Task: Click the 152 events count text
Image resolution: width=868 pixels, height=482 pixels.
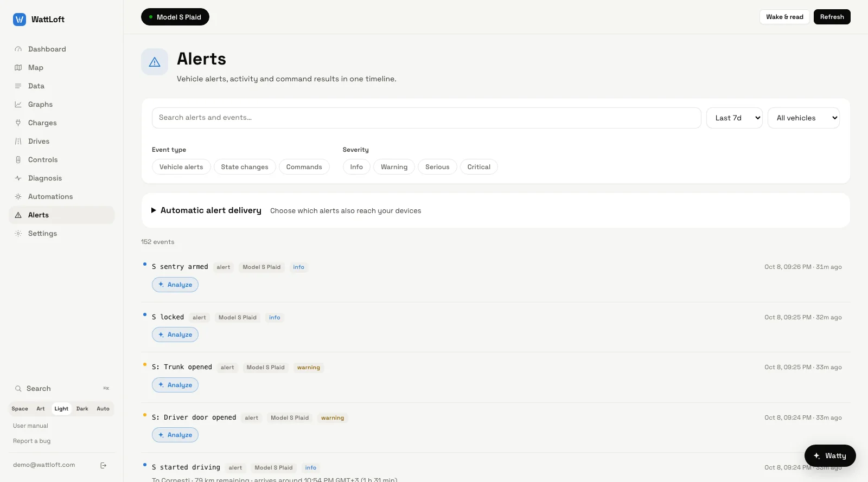Action: 158,242
